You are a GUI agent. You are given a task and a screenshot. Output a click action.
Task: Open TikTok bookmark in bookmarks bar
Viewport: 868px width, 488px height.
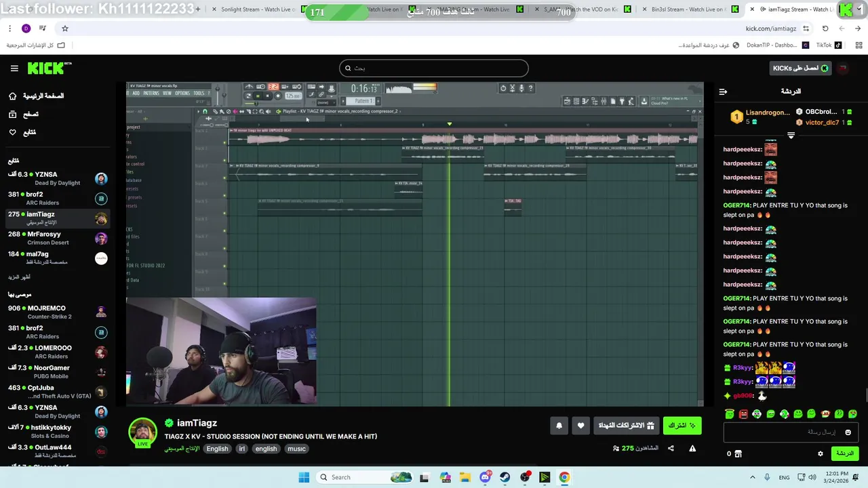point(829,45)
